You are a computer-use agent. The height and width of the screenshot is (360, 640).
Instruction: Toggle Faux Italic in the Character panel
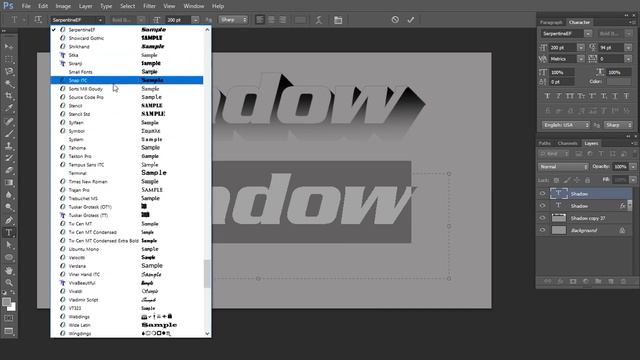click(558, 96)
